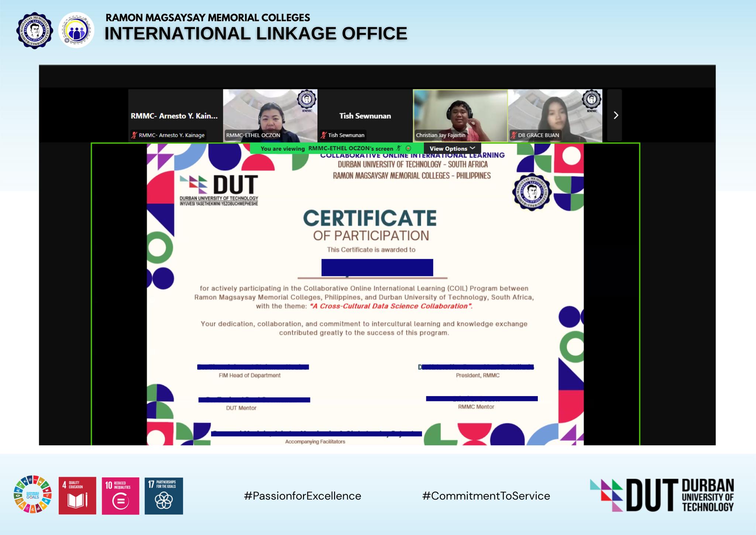Click the DUT logo on the certificate
The image size is (756, 535).
(x=219, y=189)
